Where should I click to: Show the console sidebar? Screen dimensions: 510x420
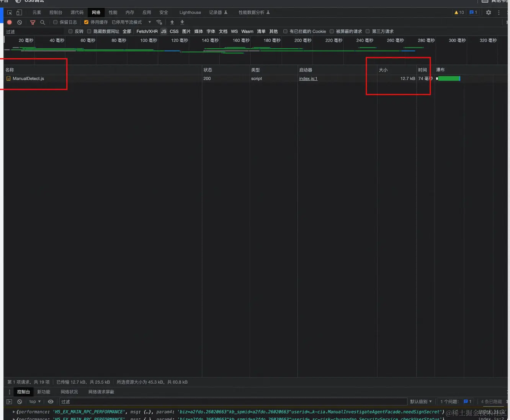tap(9, 402)
